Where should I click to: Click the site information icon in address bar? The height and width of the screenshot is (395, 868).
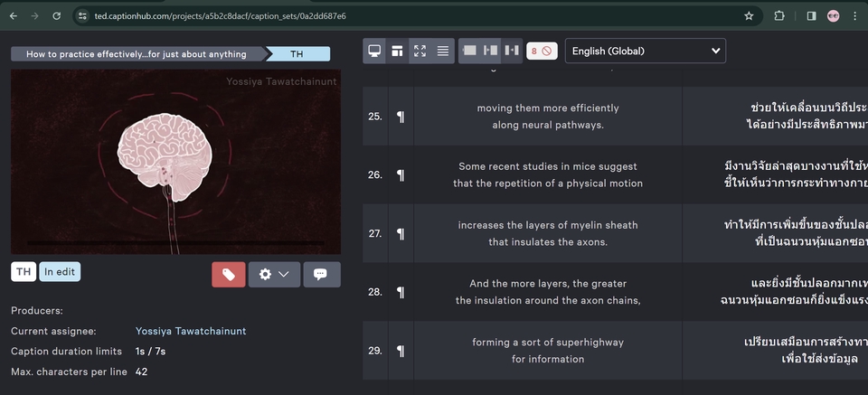83,16
